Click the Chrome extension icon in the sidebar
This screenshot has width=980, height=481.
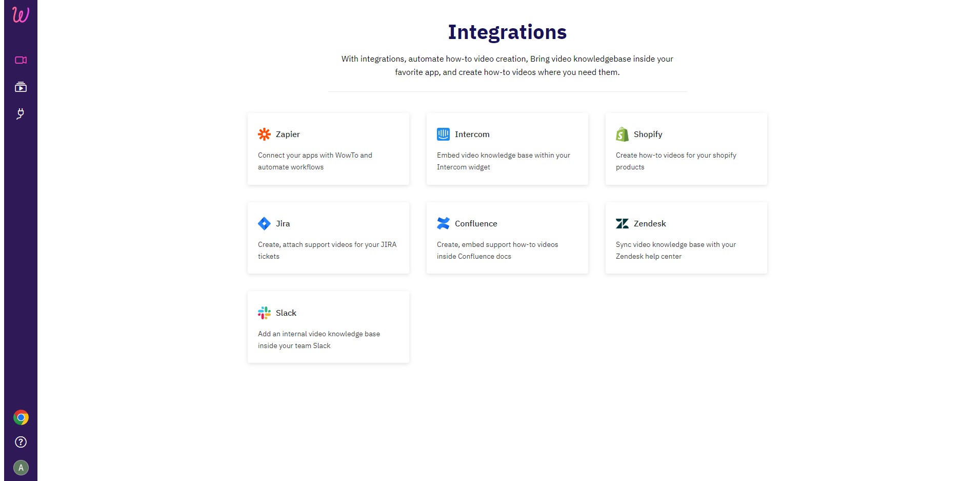[x=21, y=417]
